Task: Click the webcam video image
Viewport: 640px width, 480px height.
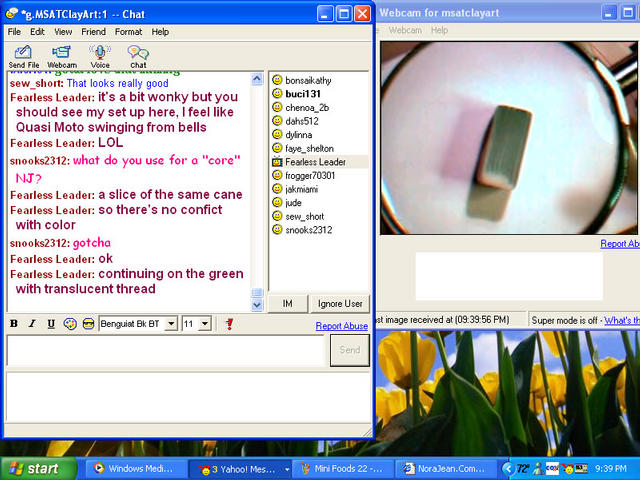Action: [509, 138]
